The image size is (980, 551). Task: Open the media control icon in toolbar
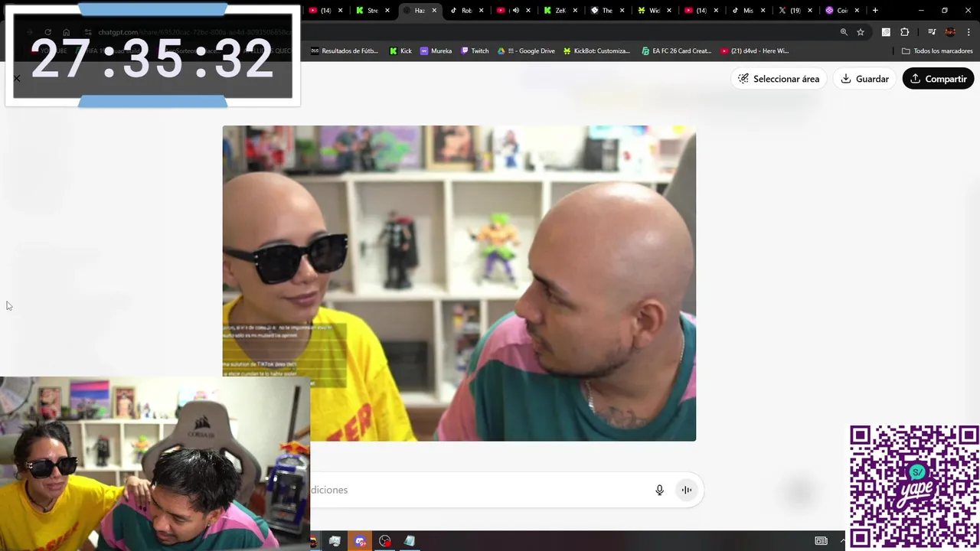coord(932,32)
